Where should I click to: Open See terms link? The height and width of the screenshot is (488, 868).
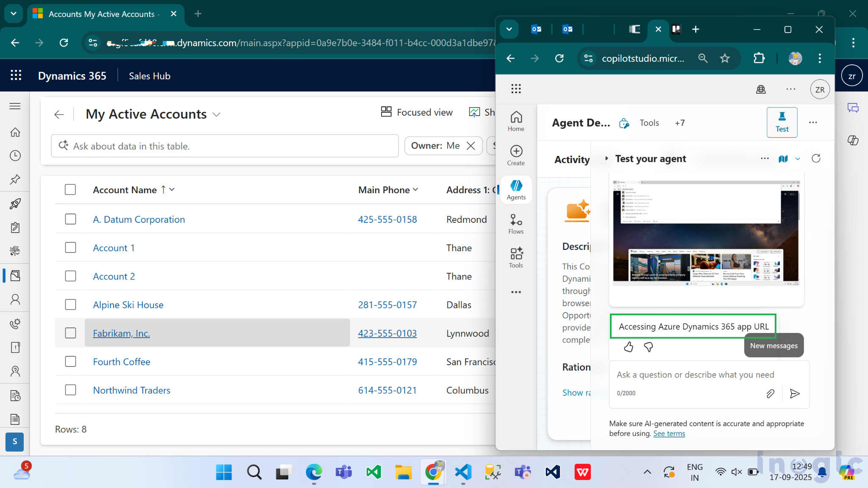(x=669, y=433)
